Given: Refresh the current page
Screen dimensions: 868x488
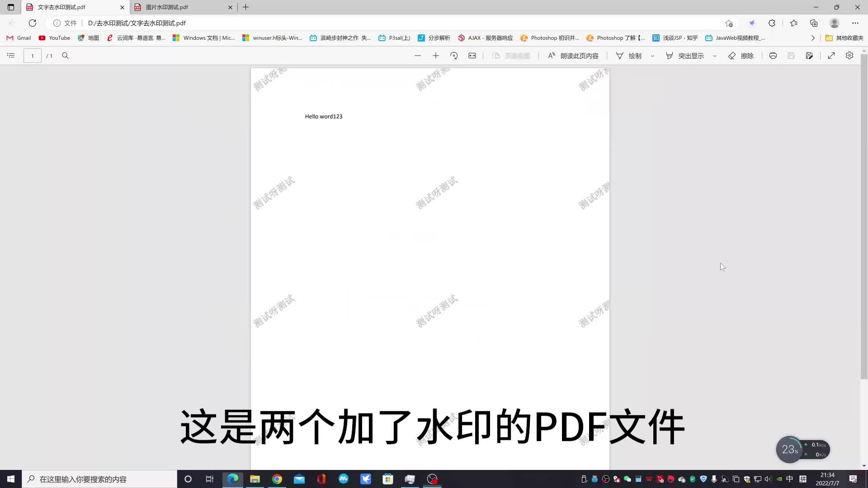Looking at the screenshot, I should (33, 23).
